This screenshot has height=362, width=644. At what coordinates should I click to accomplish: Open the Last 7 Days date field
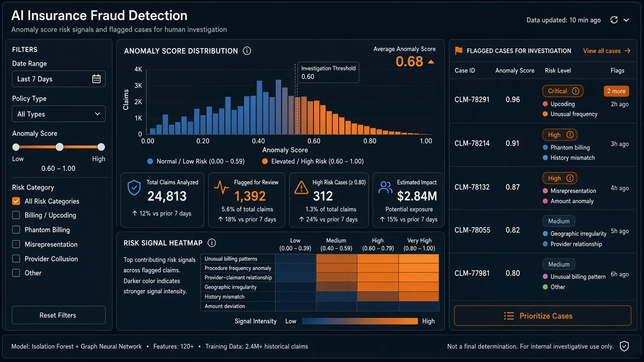click(59, 79)
